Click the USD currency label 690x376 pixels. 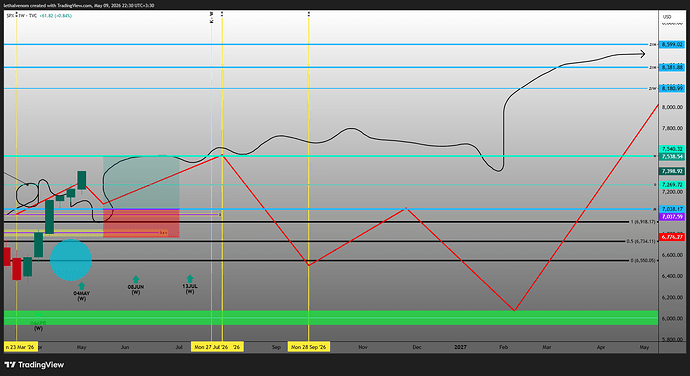coord(667,17)
